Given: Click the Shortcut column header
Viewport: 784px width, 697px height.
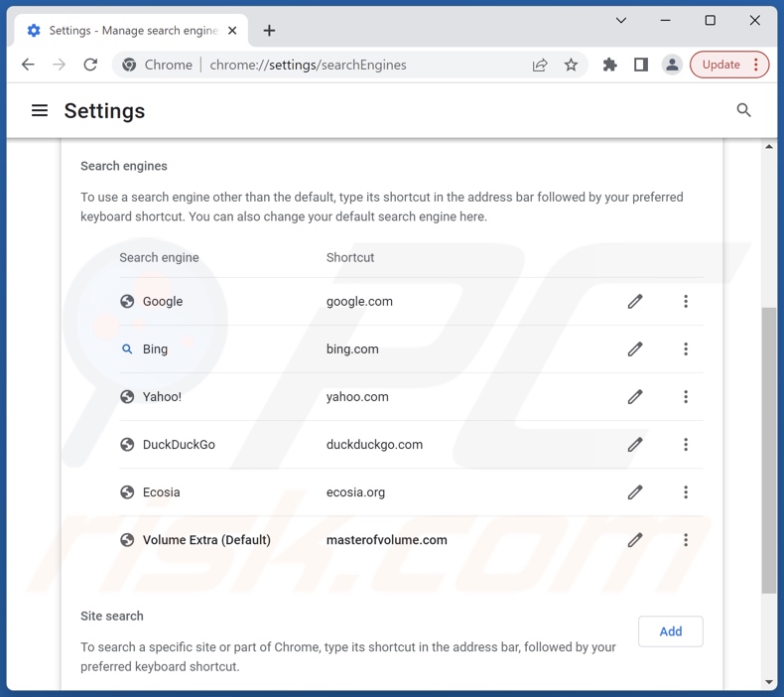Looking at the screenshot, I should 350,258.
